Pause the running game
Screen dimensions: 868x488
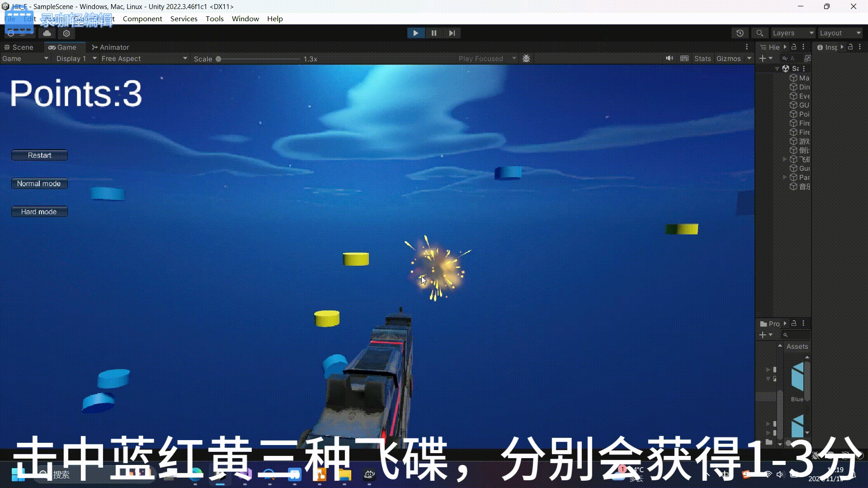point(434,33)
